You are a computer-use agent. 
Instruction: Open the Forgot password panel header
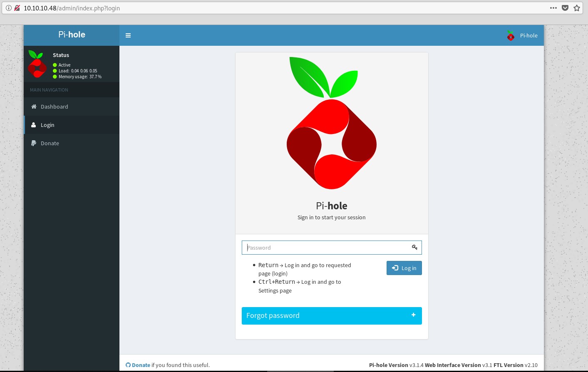point(332,316)
